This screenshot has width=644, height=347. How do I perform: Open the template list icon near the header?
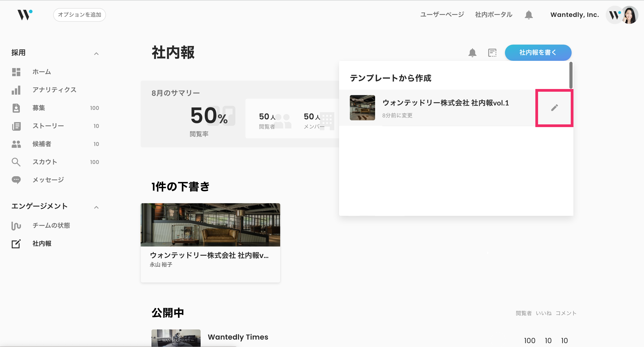(492, 53)
